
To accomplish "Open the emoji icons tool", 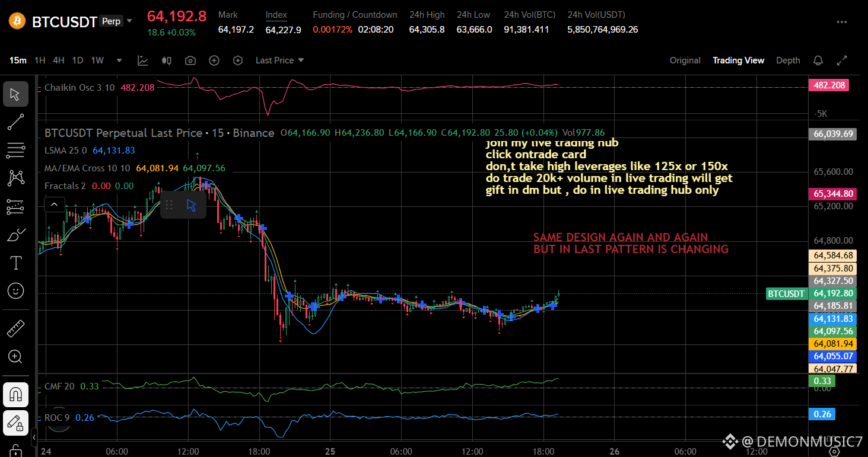I will click(15, 290).
